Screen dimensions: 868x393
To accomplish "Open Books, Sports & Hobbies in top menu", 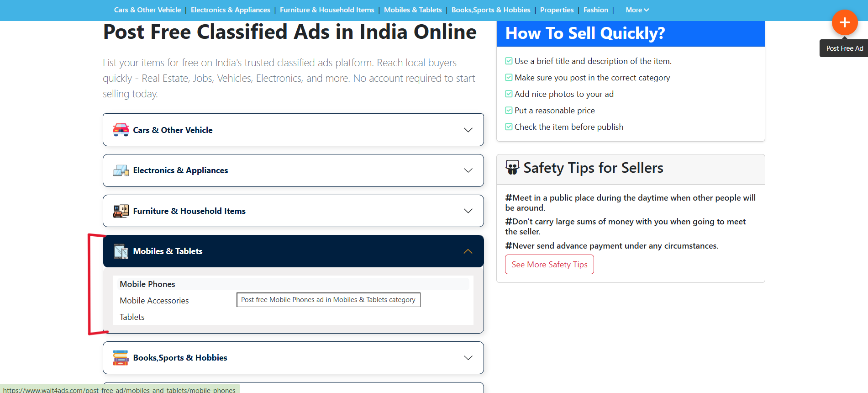I will (491, 10).
